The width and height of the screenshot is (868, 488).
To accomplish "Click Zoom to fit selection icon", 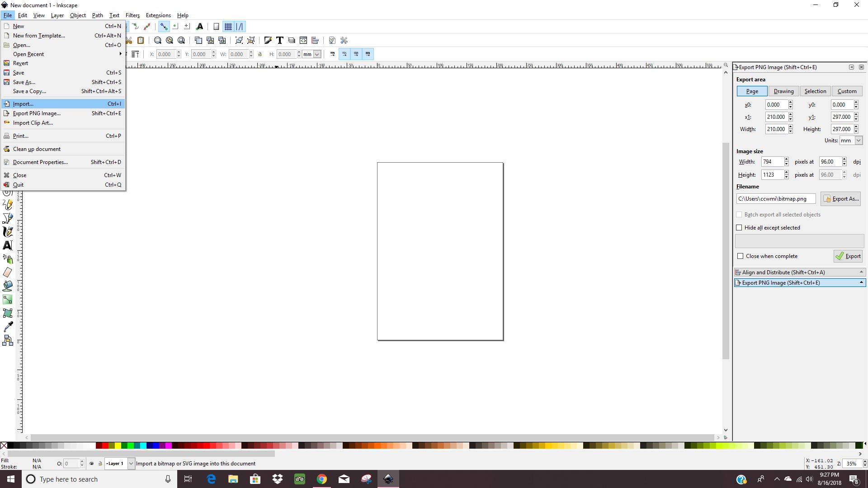I will [157, 40].
